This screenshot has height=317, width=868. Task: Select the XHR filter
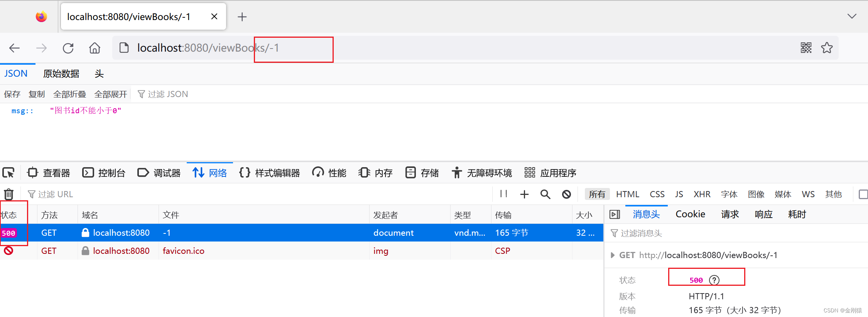pos(702,194)
